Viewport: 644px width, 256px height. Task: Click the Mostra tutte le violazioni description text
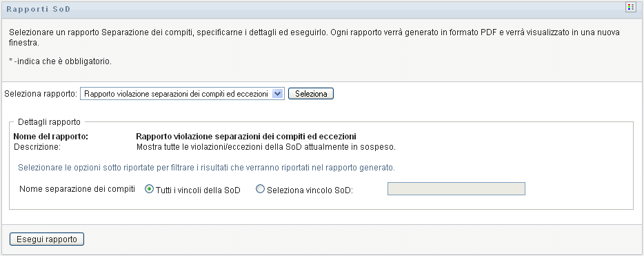pos(266,147)
